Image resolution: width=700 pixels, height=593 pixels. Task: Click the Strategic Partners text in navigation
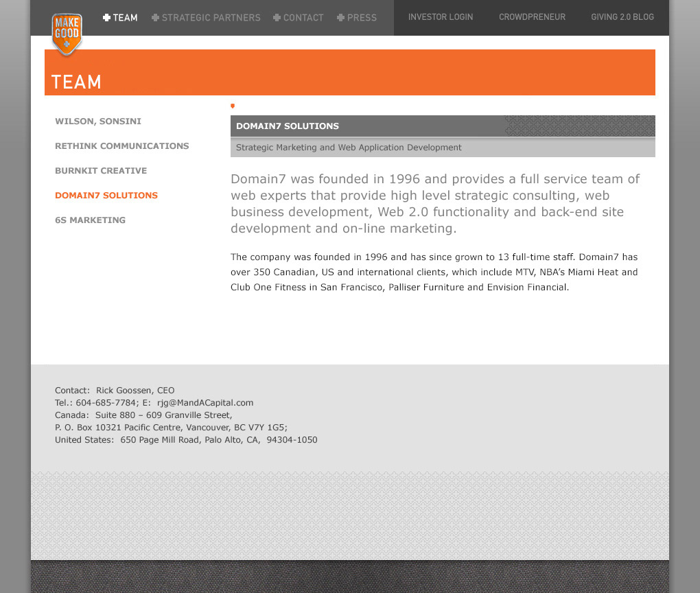pos(211,18)
